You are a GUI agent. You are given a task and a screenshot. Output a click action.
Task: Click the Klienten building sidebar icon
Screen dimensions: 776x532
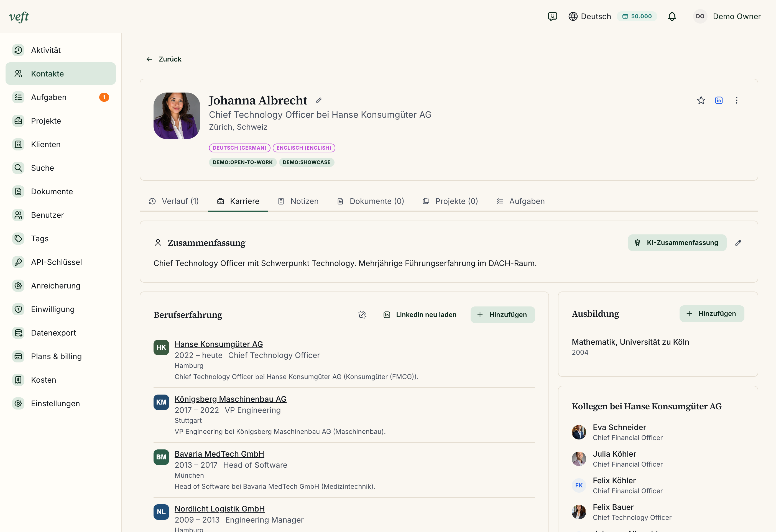click(18, 144)
